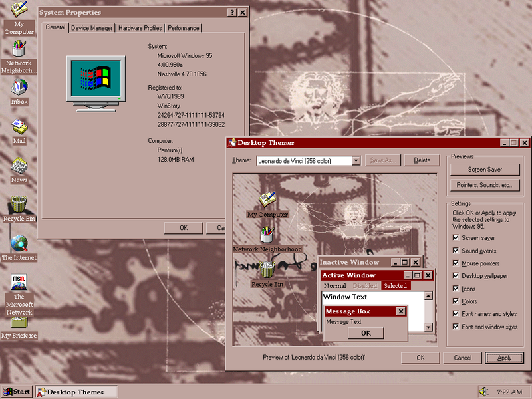Preview the theme's Screen Saver

[485, 169]
